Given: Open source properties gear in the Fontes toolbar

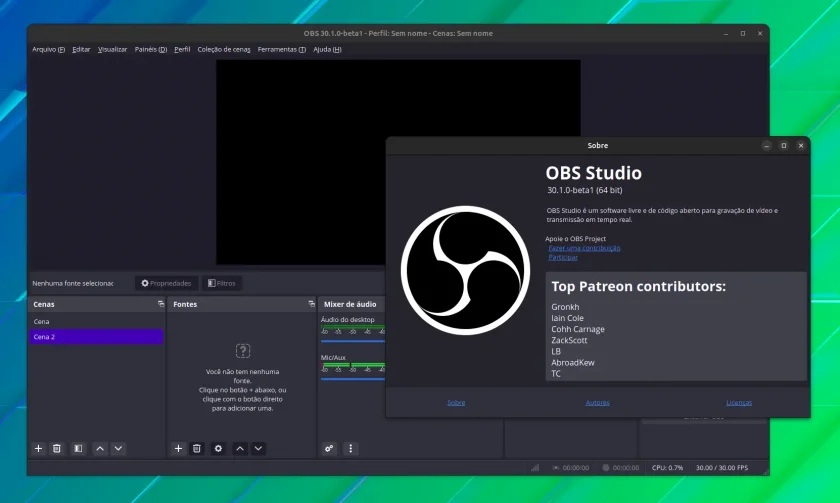Looking at the screenshot, I should click(218, 448).
